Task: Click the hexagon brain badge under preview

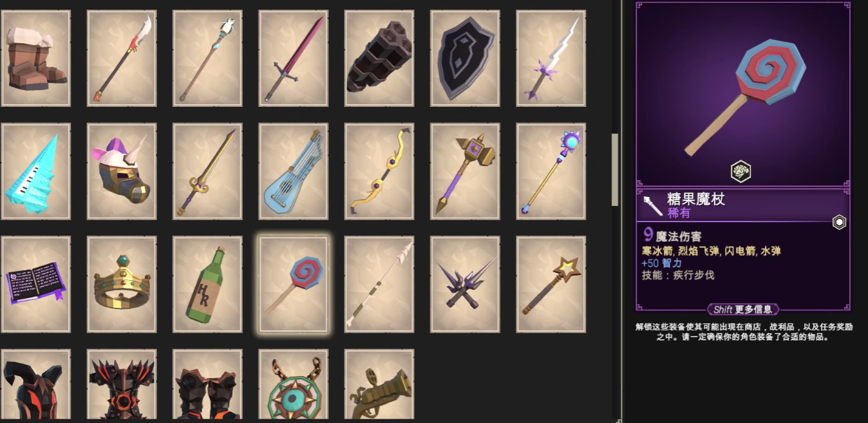Action: tap(741, 171)
